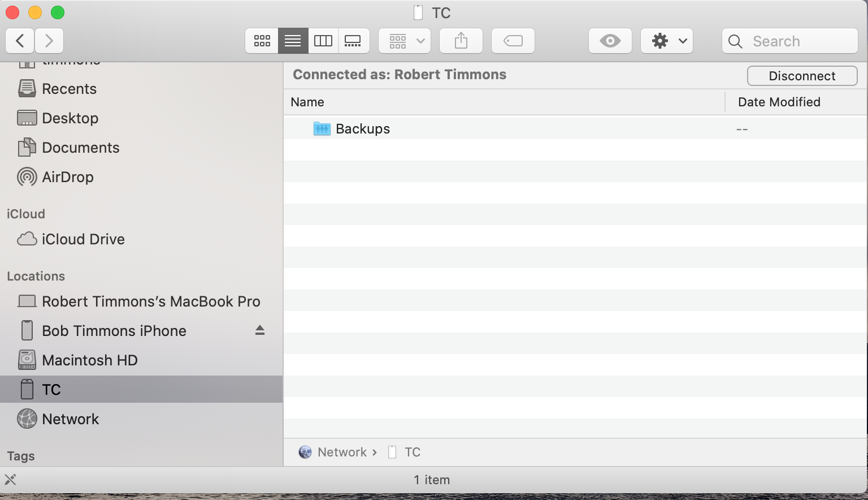Go forward with the right chevron button
868x500 pixels.
point(49,41)
